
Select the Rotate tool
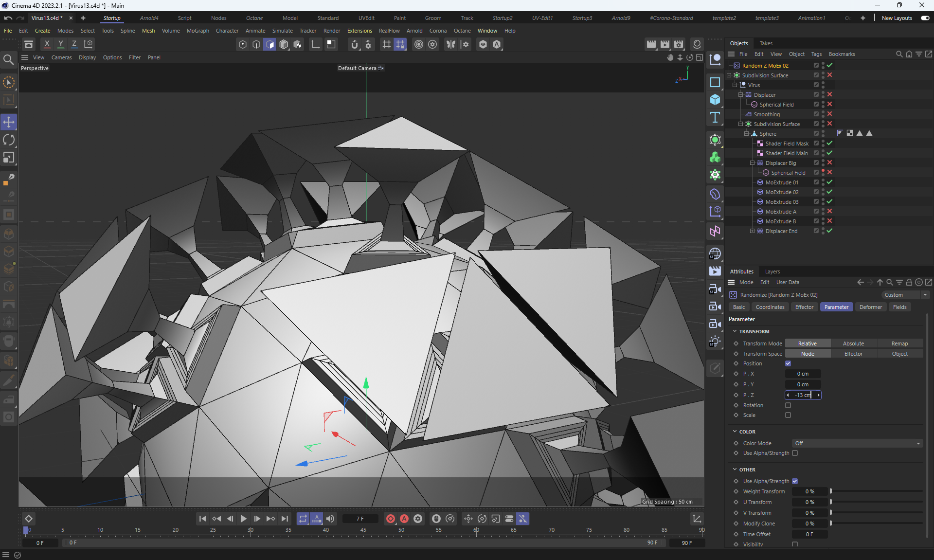[x=9, y=140]
